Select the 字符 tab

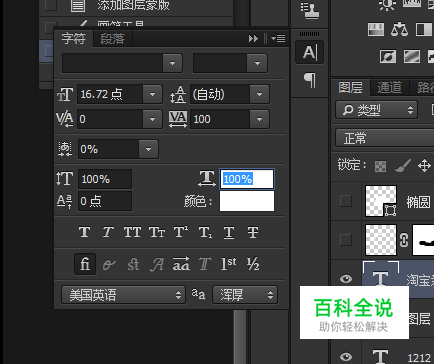[73, 38]
